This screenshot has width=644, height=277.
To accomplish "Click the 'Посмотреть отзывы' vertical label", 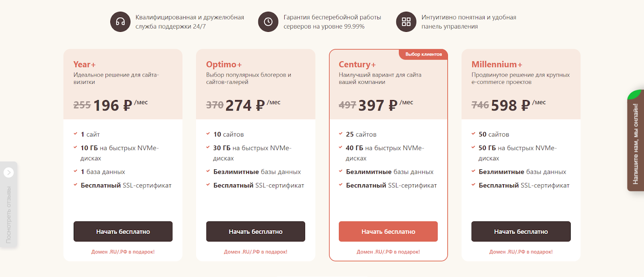I will [8, 215].
